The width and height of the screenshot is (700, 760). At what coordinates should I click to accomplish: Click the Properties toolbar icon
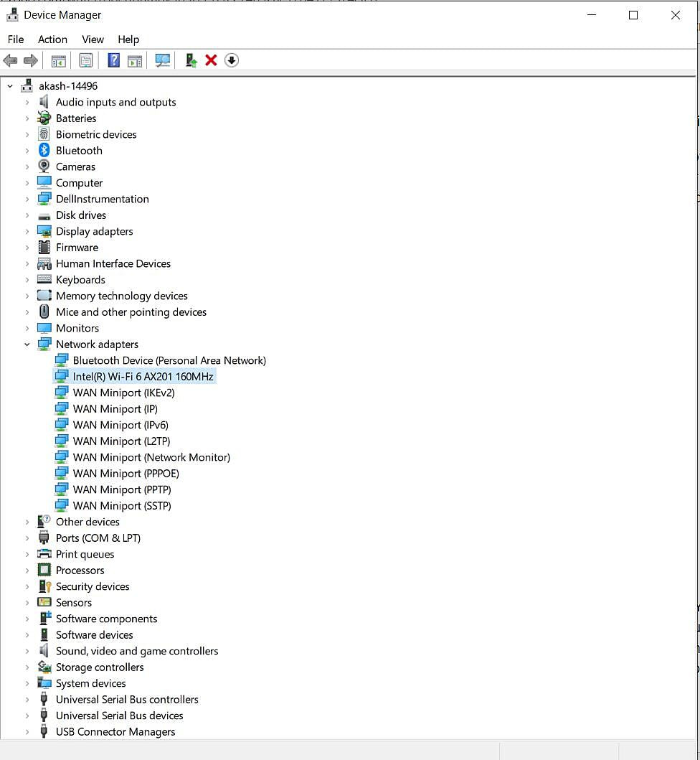(x=85, y=60)
